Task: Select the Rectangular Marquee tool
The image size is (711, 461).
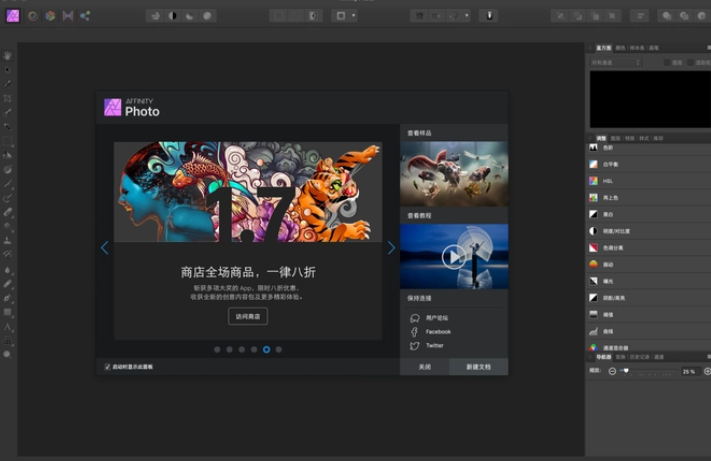Action: point(8,141)
